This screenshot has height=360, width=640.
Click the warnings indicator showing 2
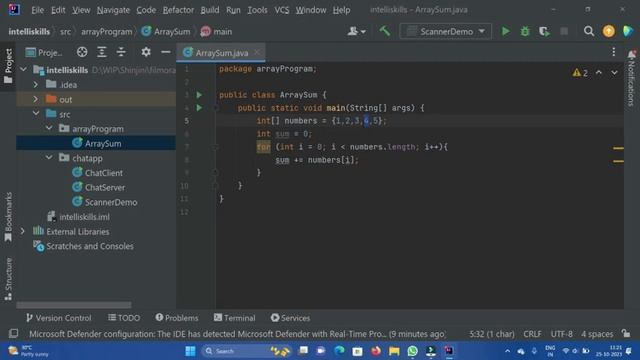click(x=580, y=73)
